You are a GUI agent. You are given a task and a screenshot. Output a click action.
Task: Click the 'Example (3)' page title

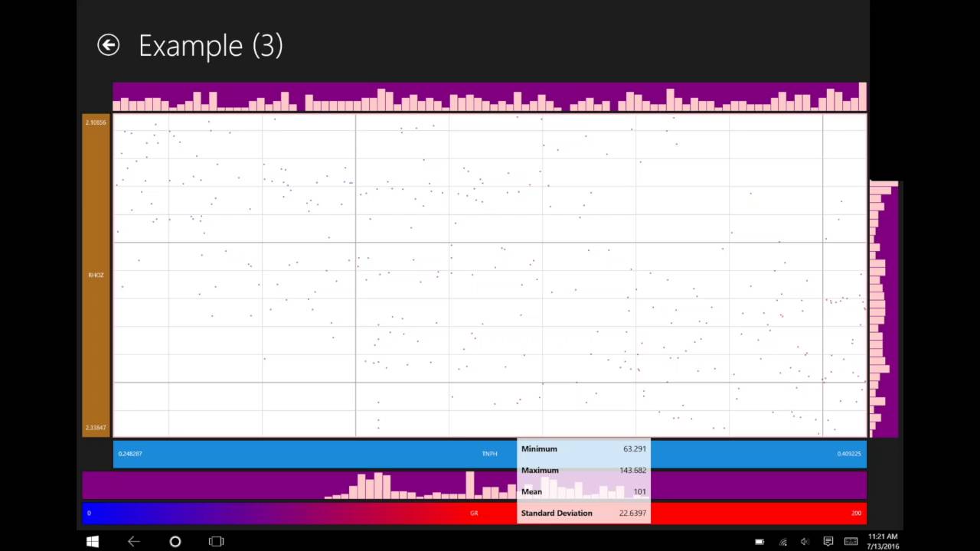(x=211, y=46)
